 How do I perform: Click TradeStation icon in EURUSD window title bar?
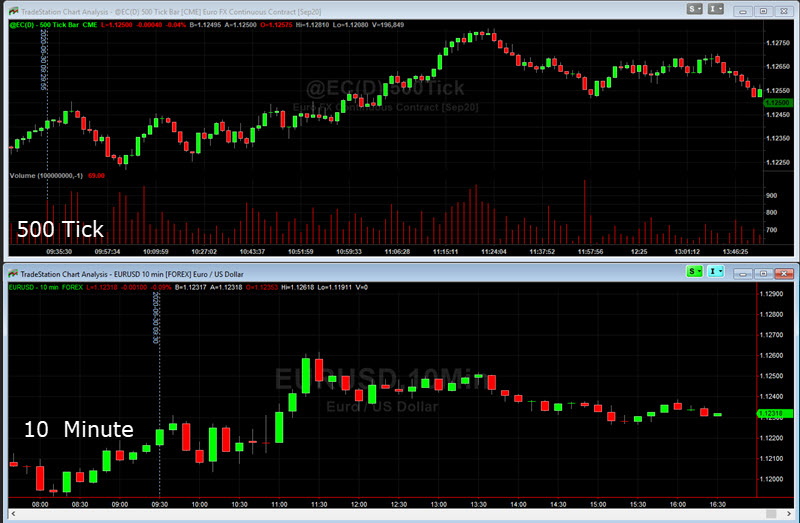click(14, 274)
